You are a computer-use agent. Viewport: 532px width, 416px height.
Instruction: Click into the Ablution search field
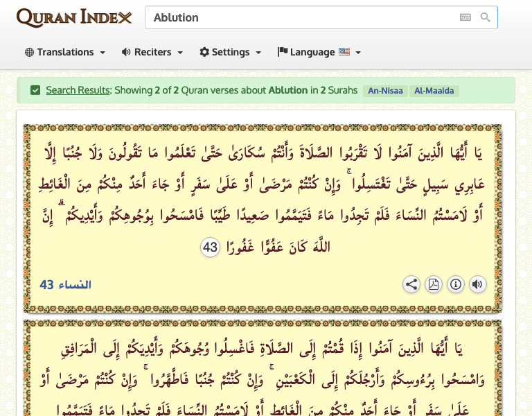[x=298, y=17]
